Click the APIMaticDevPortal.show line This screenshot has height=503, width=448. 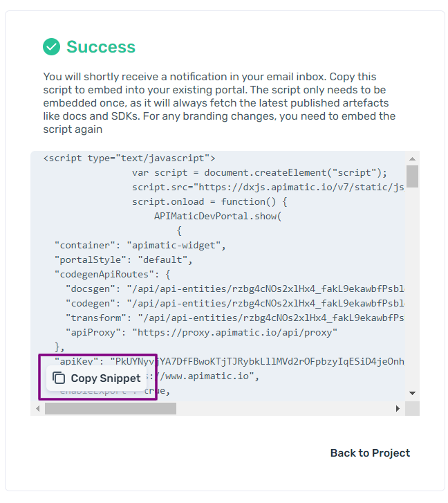click(x=218, y=217)
